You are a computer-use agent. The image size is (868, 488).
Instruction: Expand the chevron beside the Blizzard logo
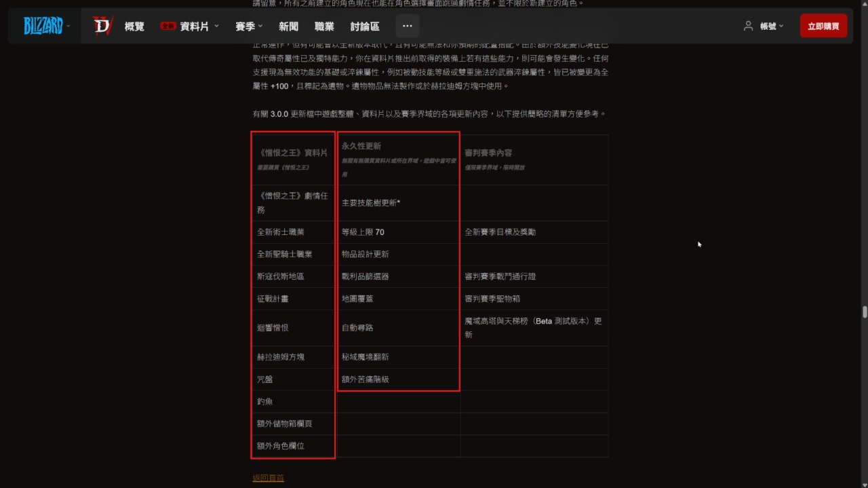click(x=68, y=26)
